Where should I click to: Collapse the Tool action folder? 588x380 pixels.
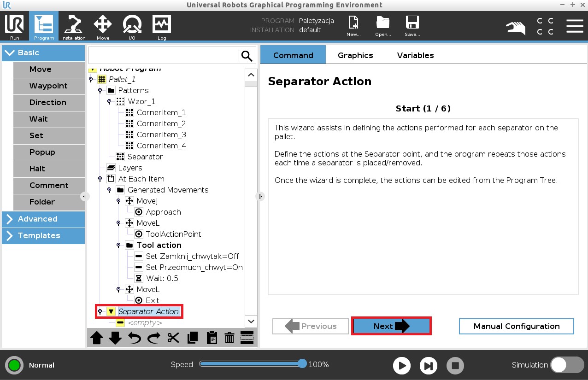click(118, 245)
